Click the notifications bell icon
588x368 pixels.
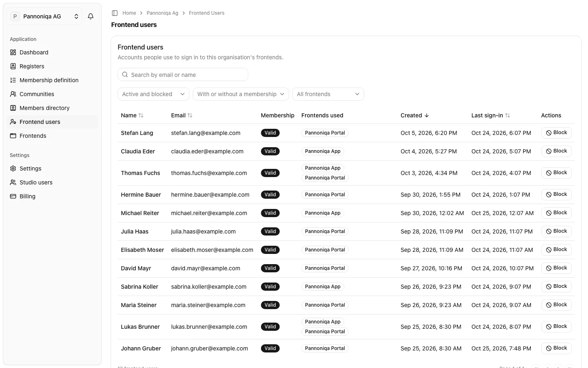point(91,16)
